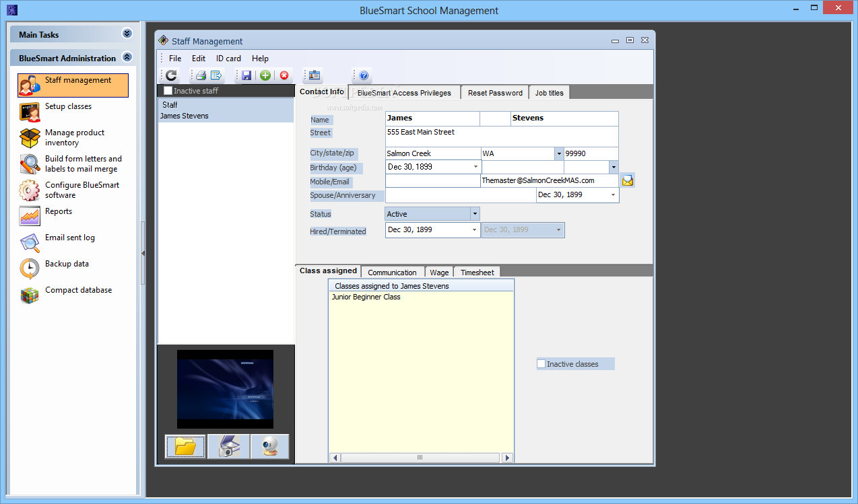Switch to the Reset Password tab
858x504 pixels.
pos(495,93)
